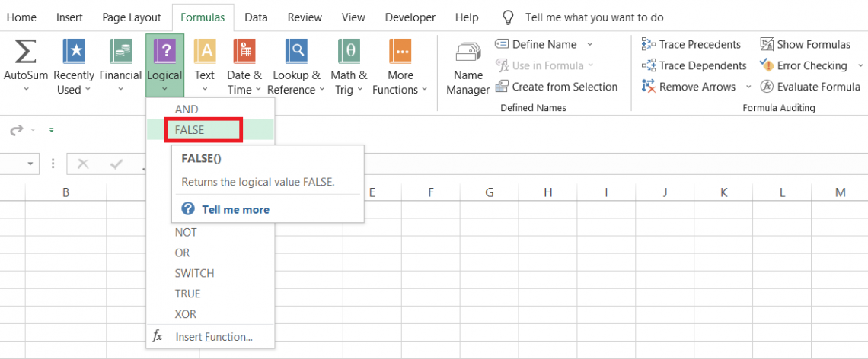Expand the Remove Arrows dropdown arrow
Viewport: 868px width, 359px height.
click(x=748, y=87)
